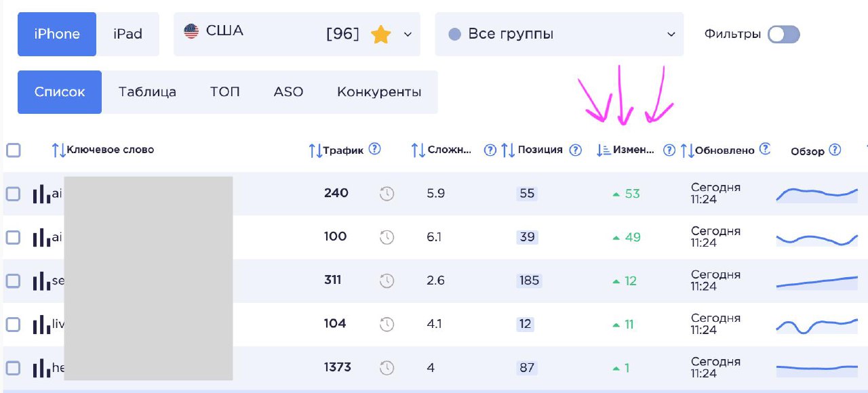Screen dimensions: 868x393
Task: Click the sparkline chart on the top keyword row
Action: (x=816, y=193)
